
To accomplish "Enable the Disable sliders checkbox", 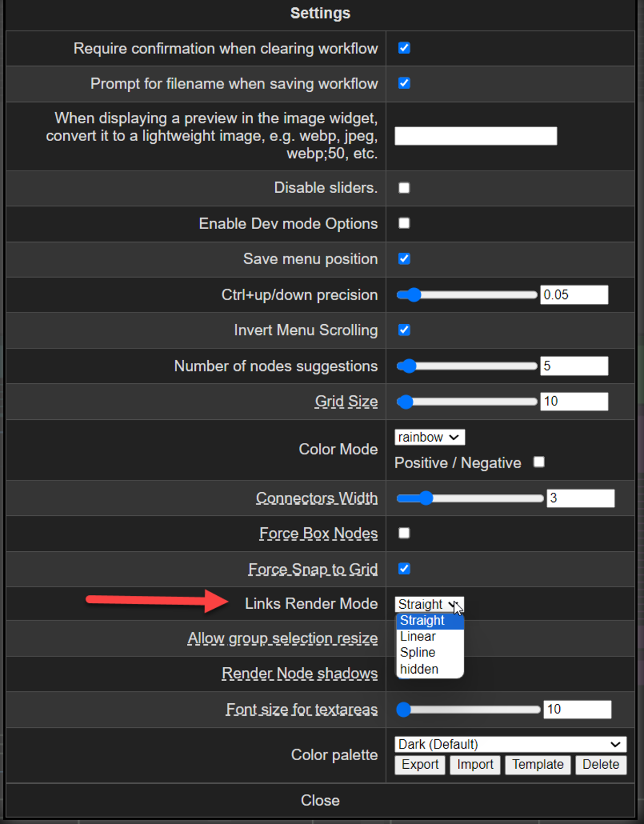I will point(404,188).
